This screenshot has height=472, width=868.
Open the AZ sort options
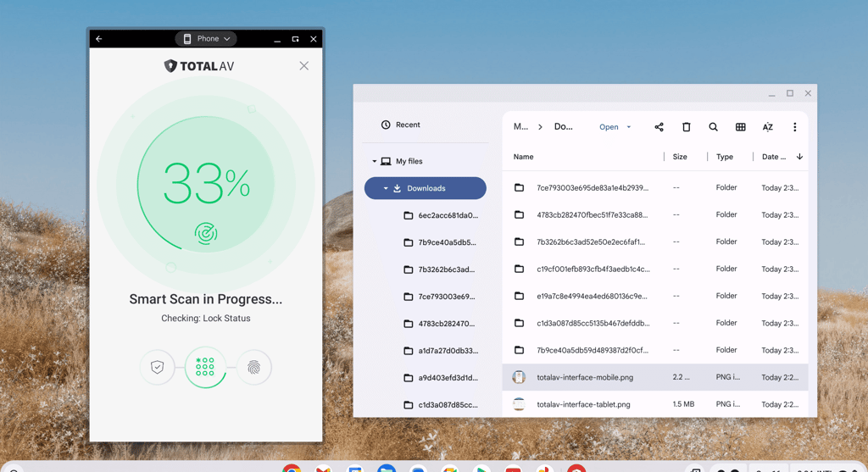pos(767,127)
